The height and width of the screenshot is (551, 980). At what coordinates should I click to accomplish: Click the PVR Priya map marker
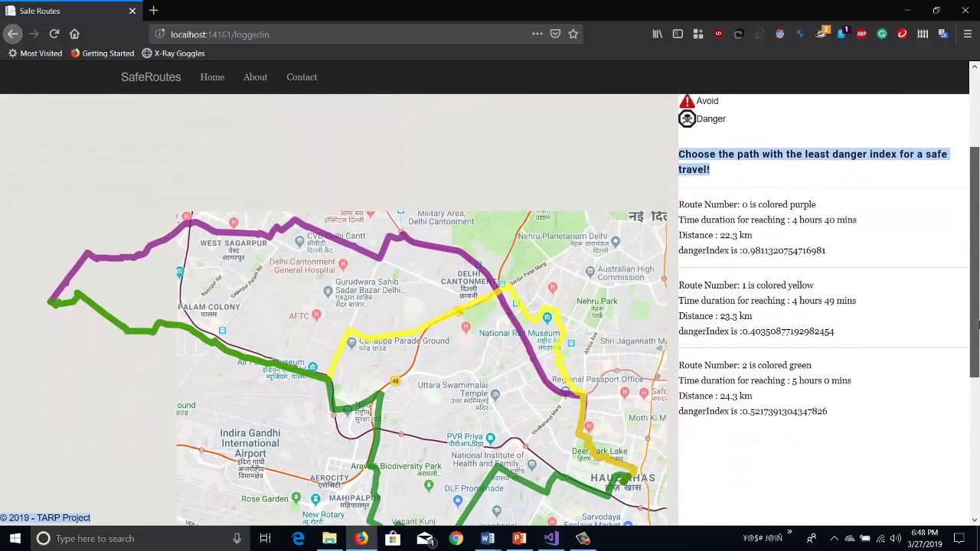pyautogui.click(x=491, y=438)
